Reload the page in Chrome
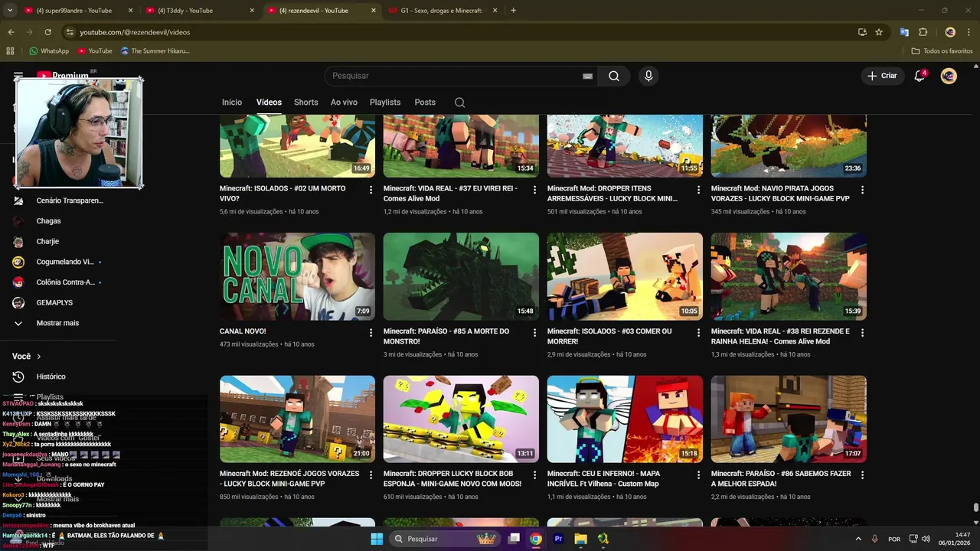The height and width of the screenshot is (551, 980). pyautogui.click(x=47, y=32)
